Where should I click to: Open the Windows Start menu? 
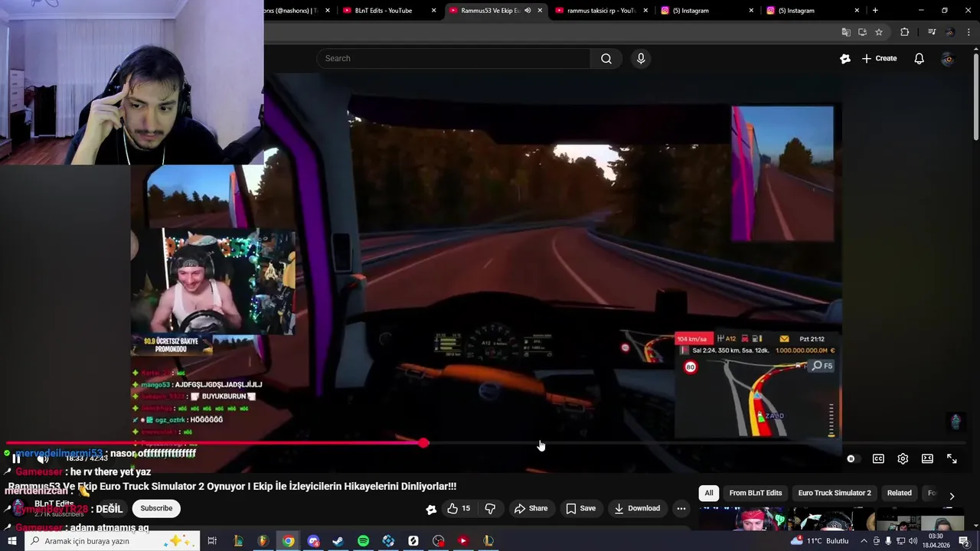coord(12,541)
